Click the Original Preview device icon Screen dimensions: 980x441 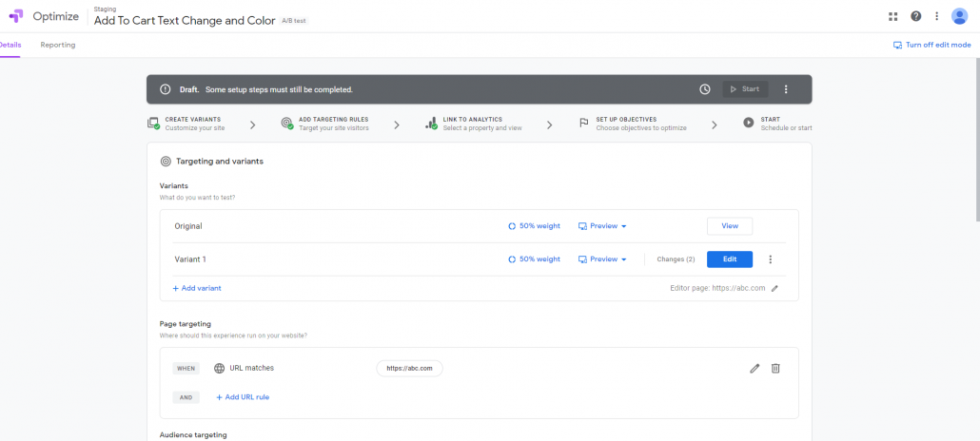point(582,226)
